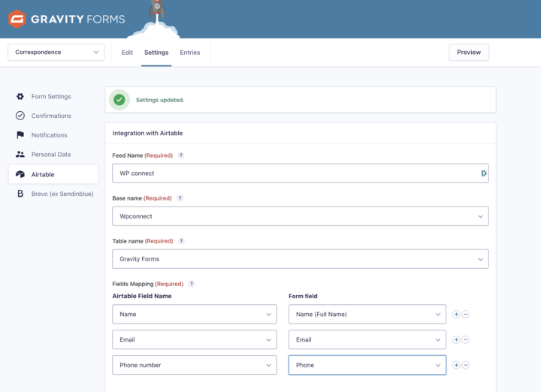This screenshot has height=392, width=541.
Task: Open the Airtable field Name dropdown
Action: 195,314
